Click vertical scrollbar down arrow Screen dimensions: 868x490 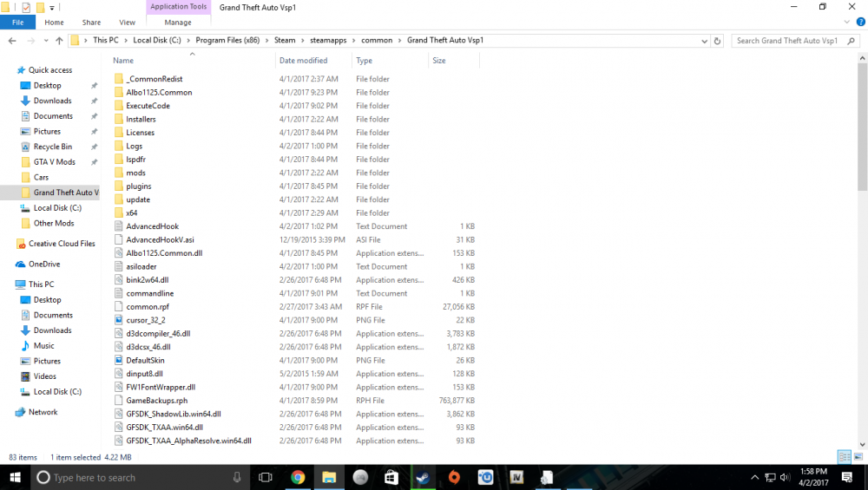[863, 444]
